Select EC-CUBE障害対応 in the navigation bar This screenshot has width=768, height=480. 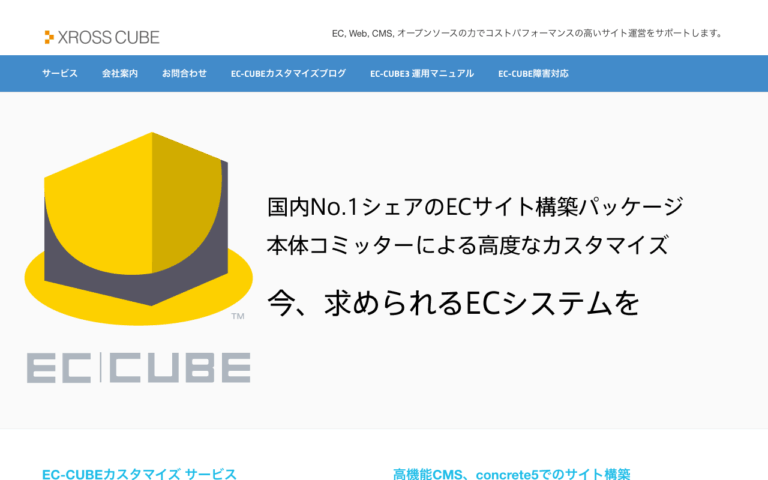click(x=533, y=73)
